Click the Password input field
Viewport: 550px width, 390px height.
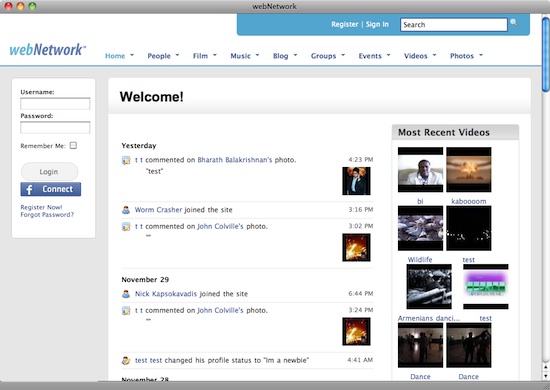pos(55,127)
